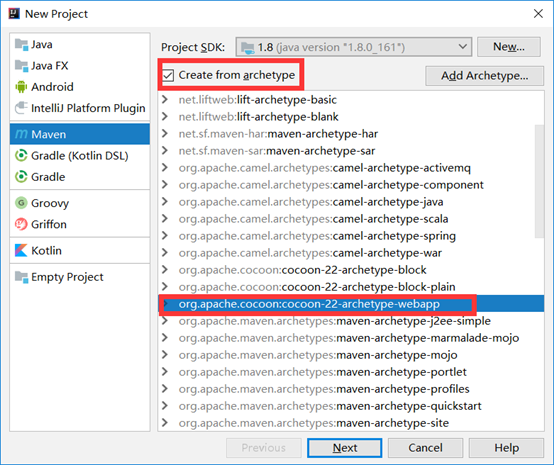Expand net.liftweb:lift-archetype-basic node
Viewport: 554px width, 465px height.
(165, 99)
